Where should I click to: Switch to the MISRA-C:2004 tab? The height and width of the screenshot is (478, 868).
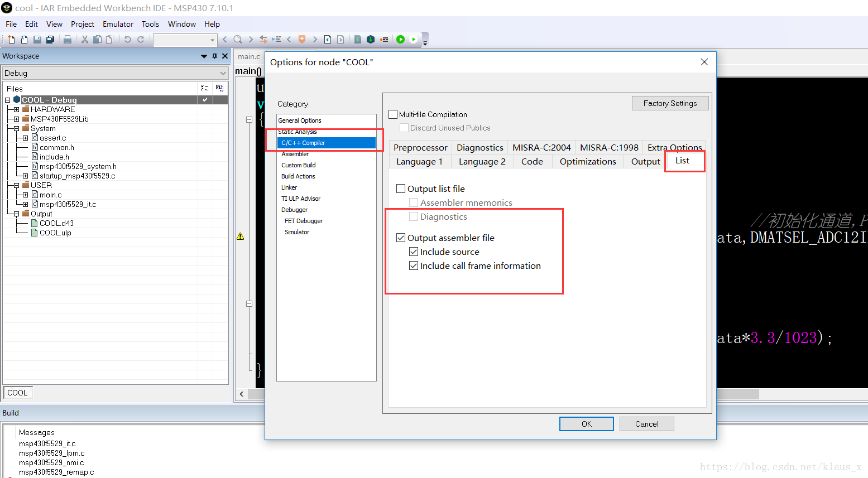[541, 147]
